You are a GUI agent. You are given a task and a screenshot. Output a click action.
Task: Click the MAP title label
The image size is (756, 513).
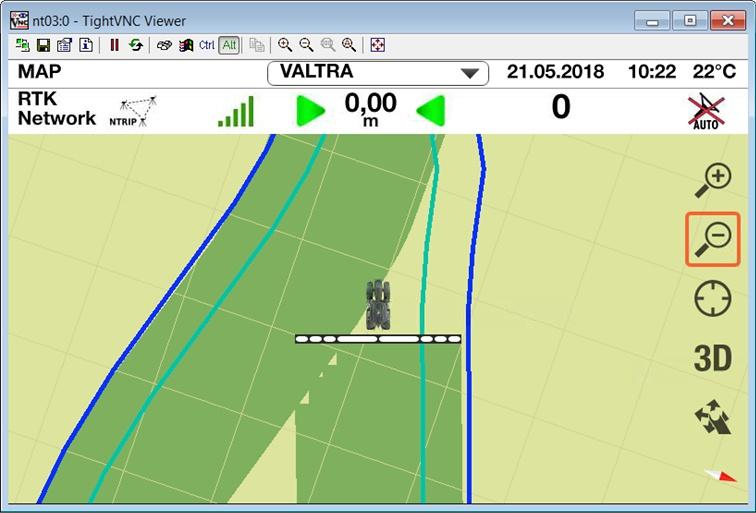(40, 71)
